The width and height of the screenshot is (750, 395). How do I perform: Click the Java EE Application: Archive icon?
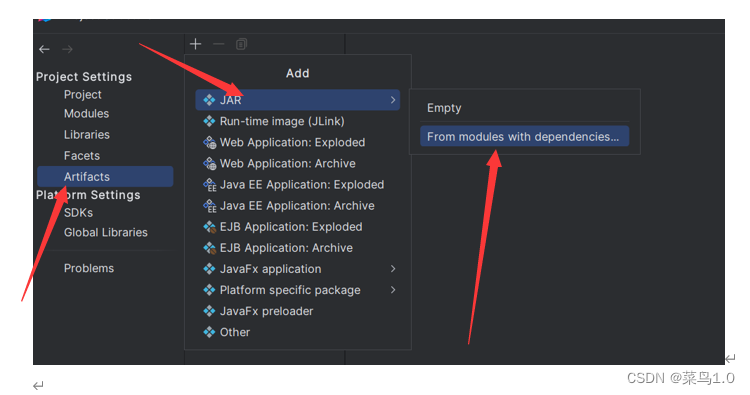[x=210, y=206]
